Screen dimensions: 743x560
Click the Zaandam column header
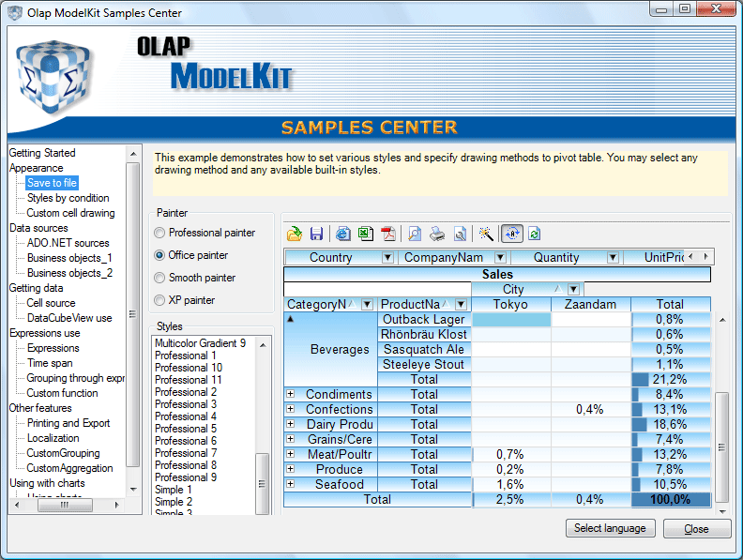click(x=590, y=304)
